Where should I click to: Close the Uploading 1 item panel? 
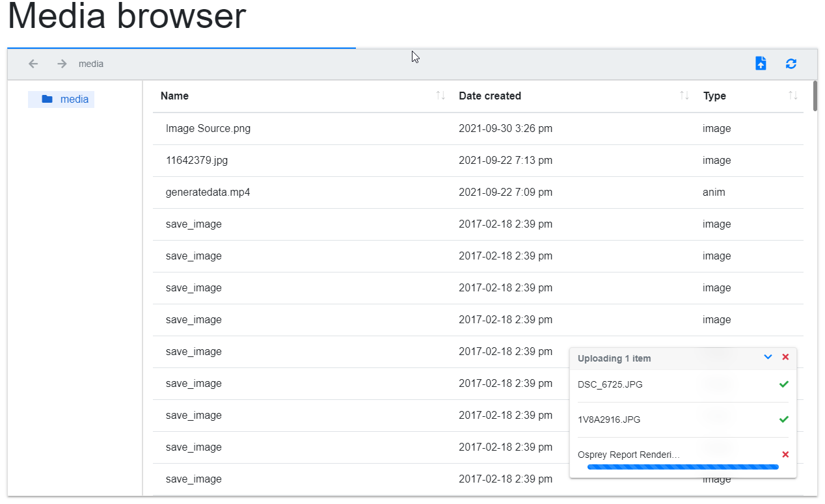pos(785,357)
